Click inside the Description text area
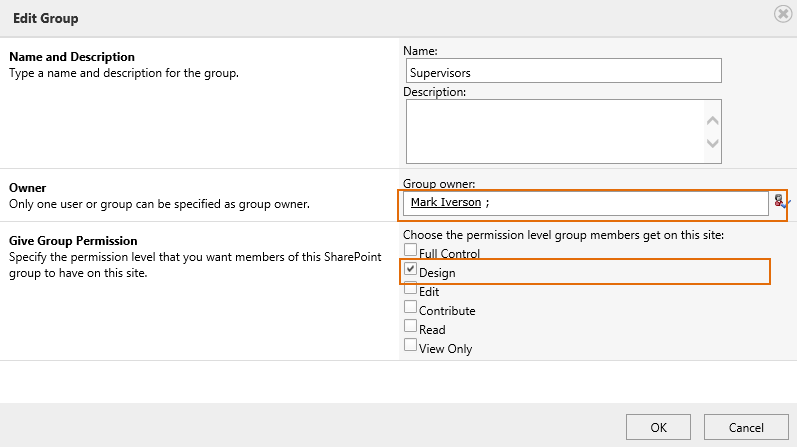Screen dimensions: 797x447 (x=552, y=131)
